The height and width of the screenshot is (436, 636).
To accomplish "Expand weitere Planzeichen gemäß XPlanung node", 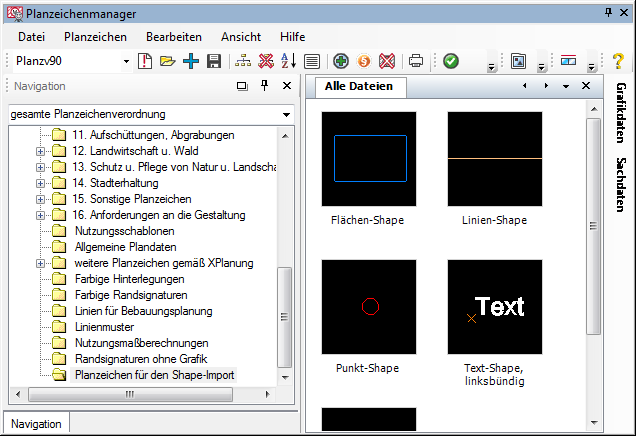I will (x=41, y=263).
